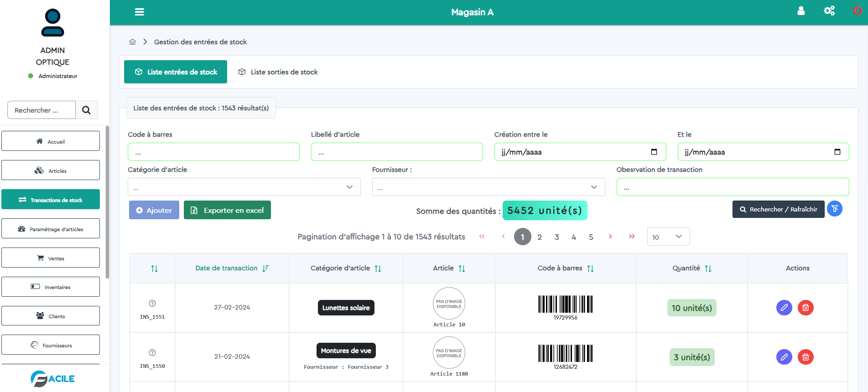Sort by Code à barres column

coord(590,268)
